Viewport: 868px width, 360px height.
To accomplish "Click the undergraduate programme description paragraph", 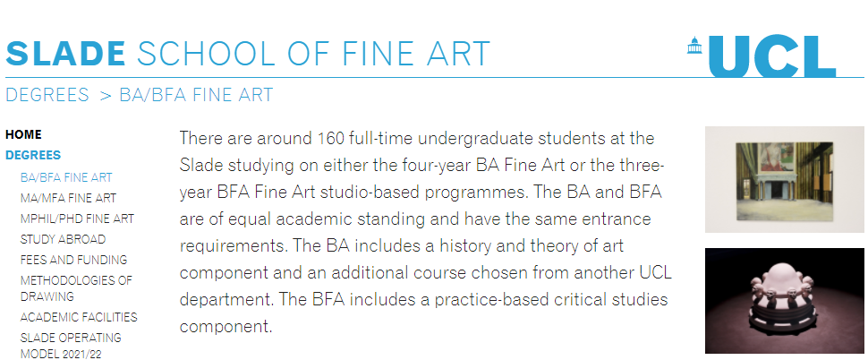I will [x=424, y=232].
